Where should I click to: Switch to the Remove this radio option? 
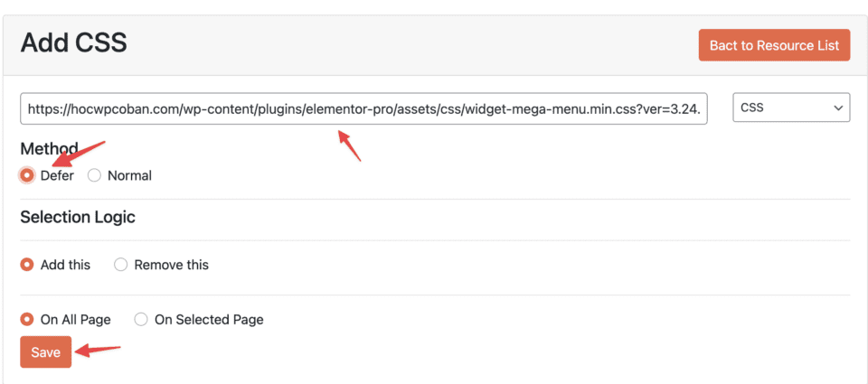(121, 265)
